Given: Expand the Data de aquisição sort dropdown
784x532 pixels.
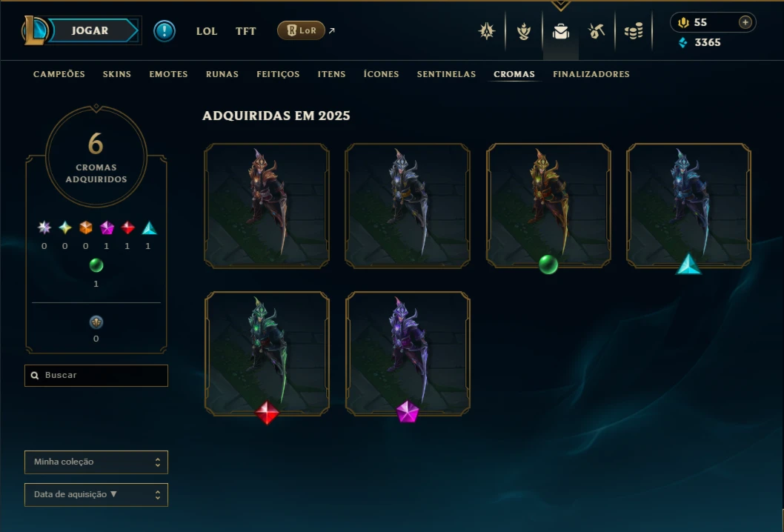Looking at the screenshot, I should (x=96, y=494).
